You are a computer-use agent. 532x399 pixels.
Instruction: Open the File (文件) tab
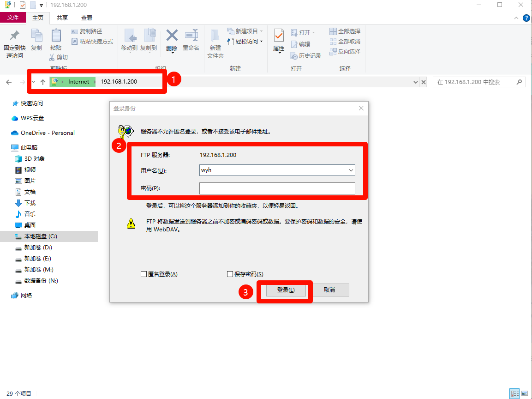(x=13, y=18)
